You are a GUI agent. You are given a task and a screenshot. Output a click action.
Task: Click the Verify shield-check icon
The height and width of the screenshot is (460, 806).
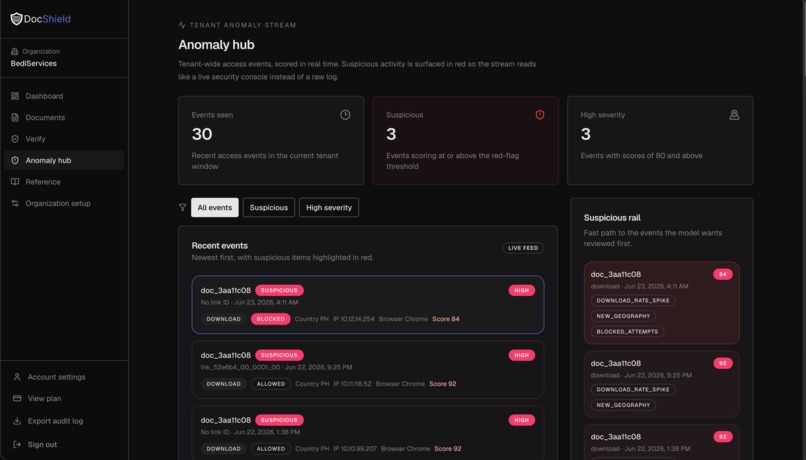15,139
